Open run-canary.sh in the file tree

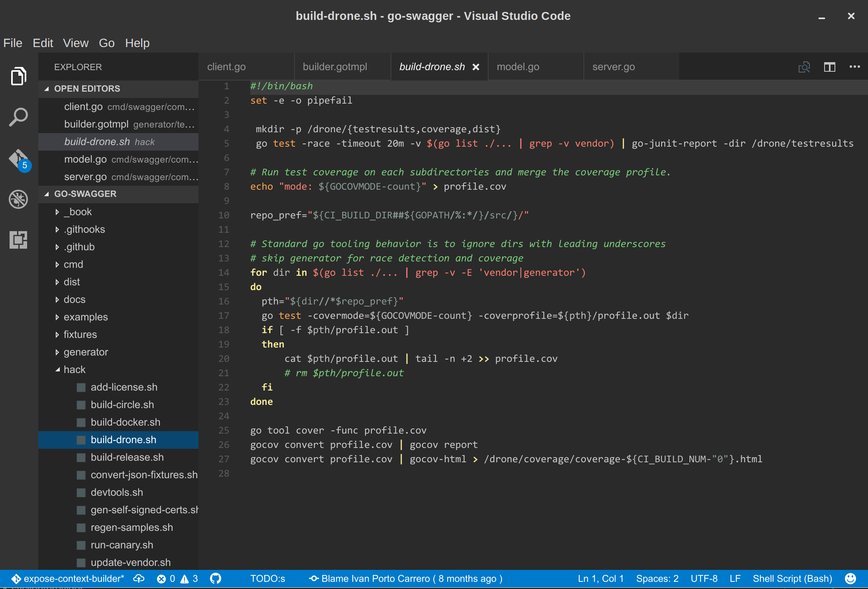[122, 545]
